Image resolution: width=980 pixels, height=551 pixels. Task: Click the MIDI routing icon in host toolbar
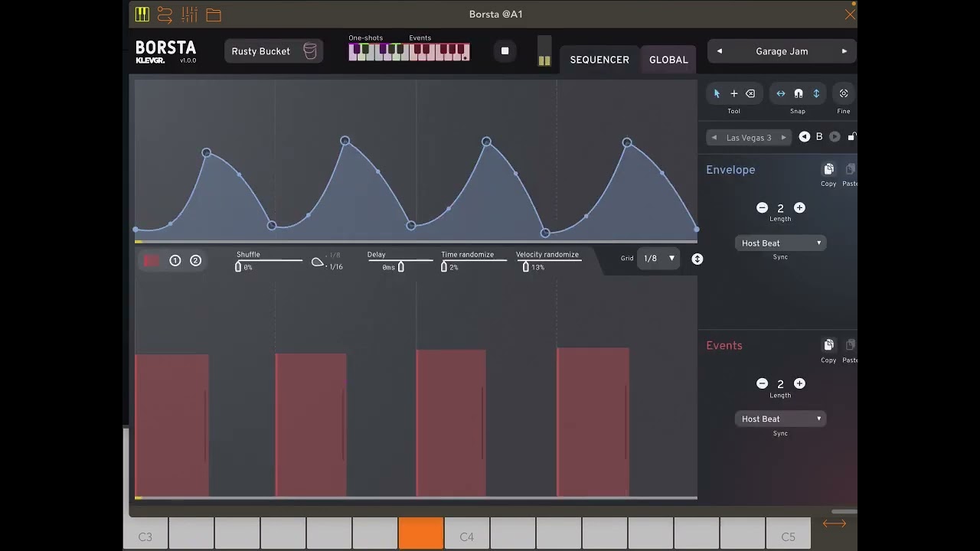pyautogui.click(x=165, y=14)
